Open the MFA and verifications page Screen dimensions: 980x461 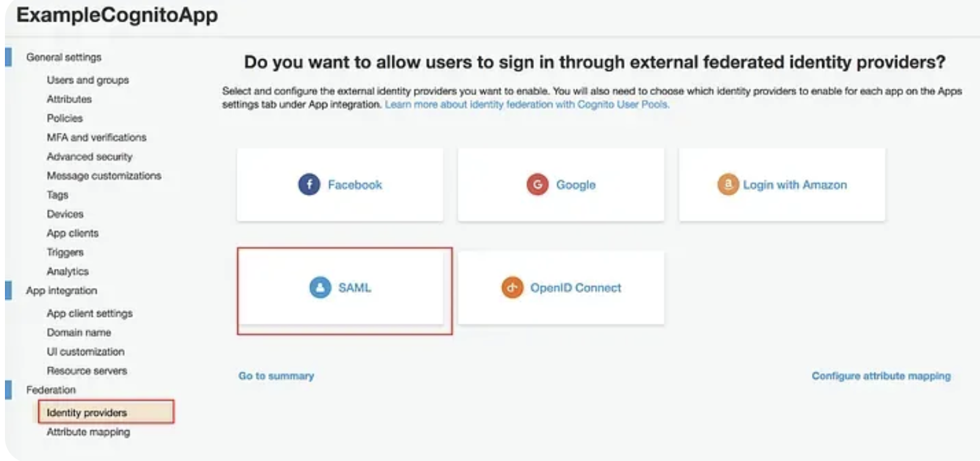[96, 137]
